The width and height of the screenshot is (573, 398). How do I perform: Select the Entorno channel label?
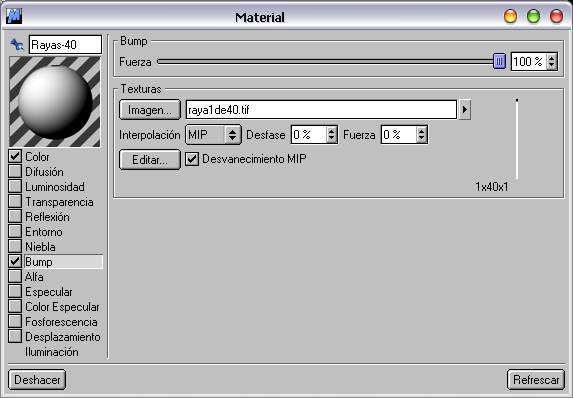click(x=44, y=232)
